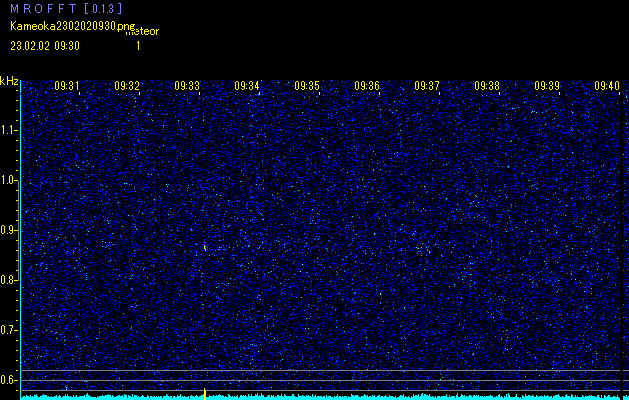Click the 09:36 time marker
629x400 pixels.
click(367, 86)
